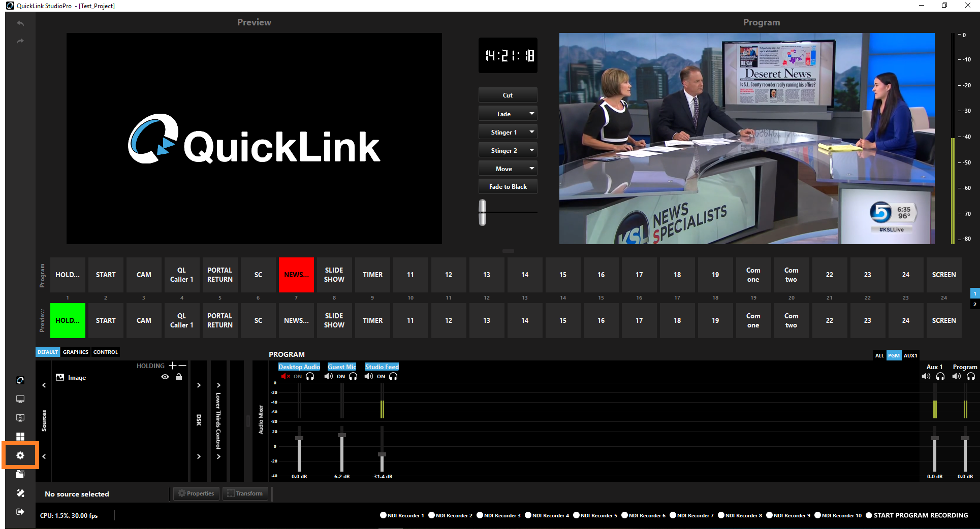This screenshot has height=529, width=980.
Task: Toggle Guest Mic ON switch
Action: (341, 376)
